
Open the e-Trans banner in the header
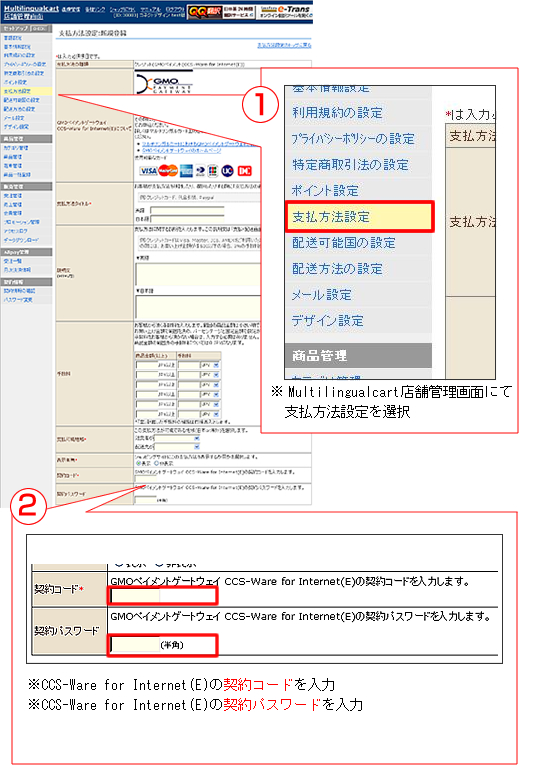[x=286, y=12]
